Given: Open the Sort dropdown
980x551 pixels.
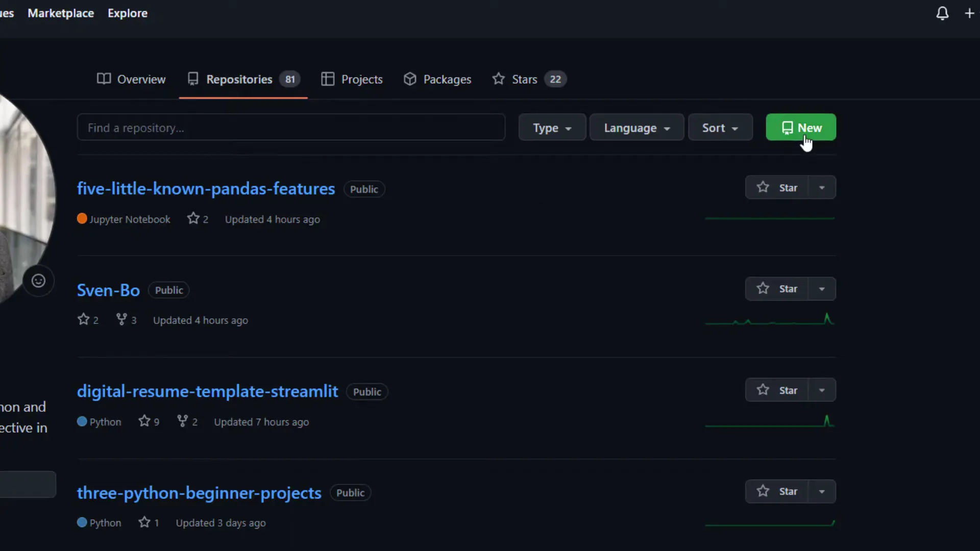Looking at the screenshot, I should coord(720,128).
